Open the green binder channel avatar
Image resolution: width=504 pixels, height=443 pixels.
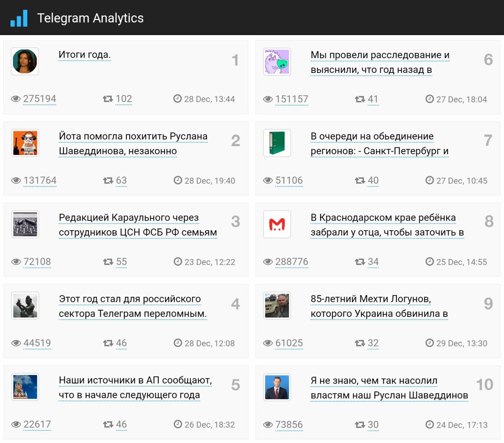coord(277,143)
